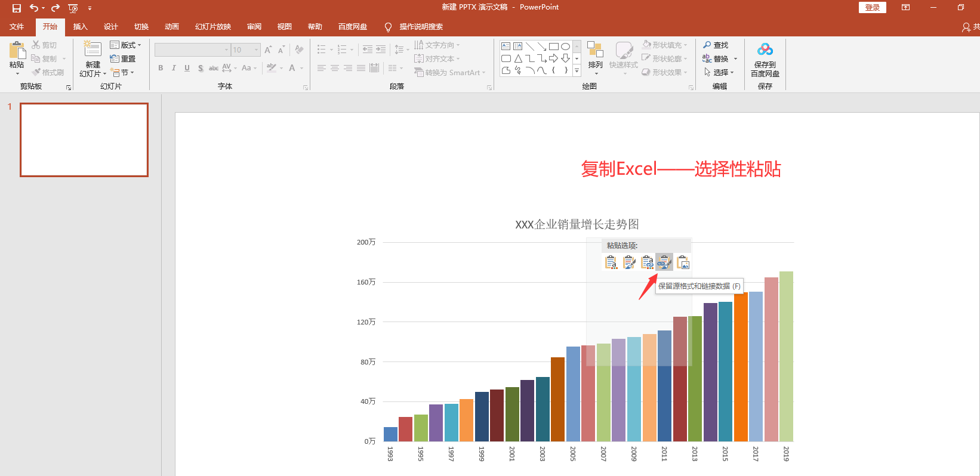The width and height of the screenshot is (980, 476).
Task: Click the 登录 sign-in button
Action: 873,7
